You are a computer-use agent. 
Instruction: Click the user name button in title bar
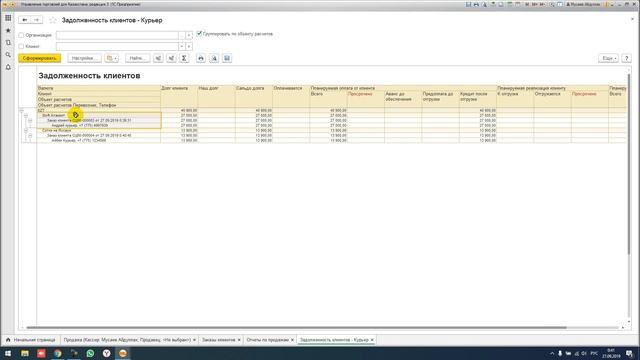click(583, 4)
